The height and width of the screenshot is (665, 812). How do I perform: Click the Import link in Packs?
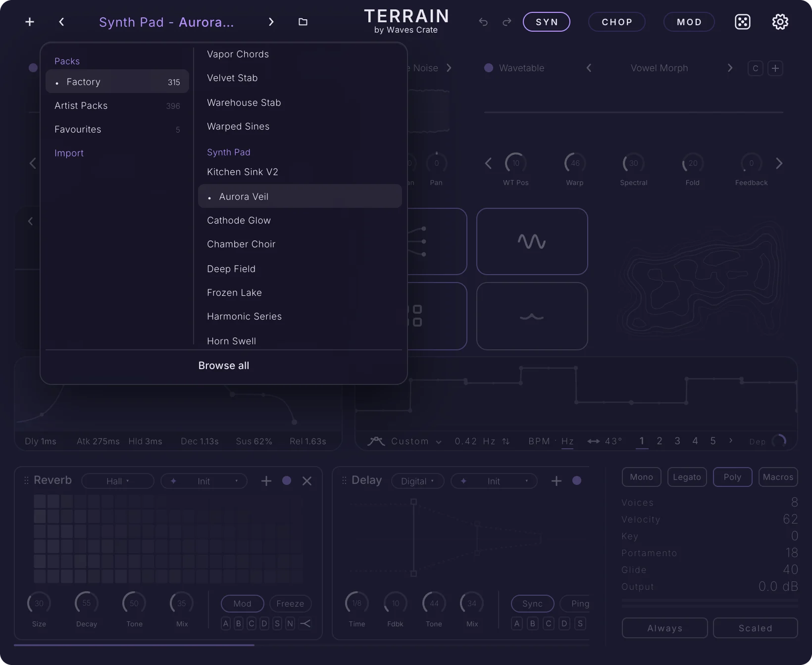69,153
